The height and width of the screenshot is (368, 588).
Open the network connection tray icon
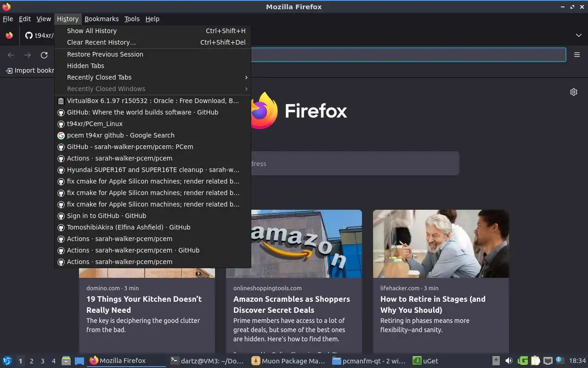coord(548,361)
